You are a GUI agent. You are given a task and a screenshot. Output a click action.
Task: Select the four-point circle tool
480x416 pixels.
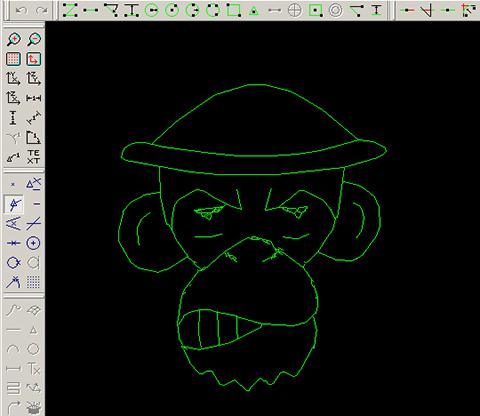(212, 10)
